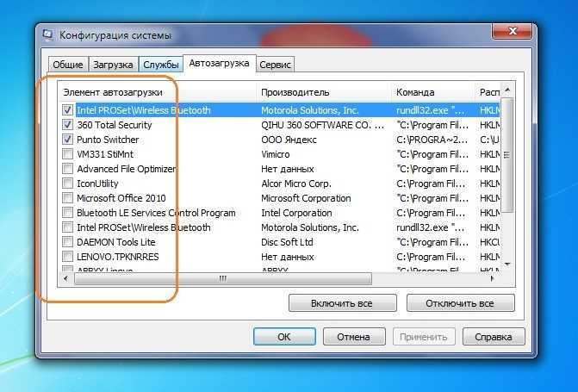Check the Advanced File Optimizer box
Screen dimensions: 578x392
67,169
